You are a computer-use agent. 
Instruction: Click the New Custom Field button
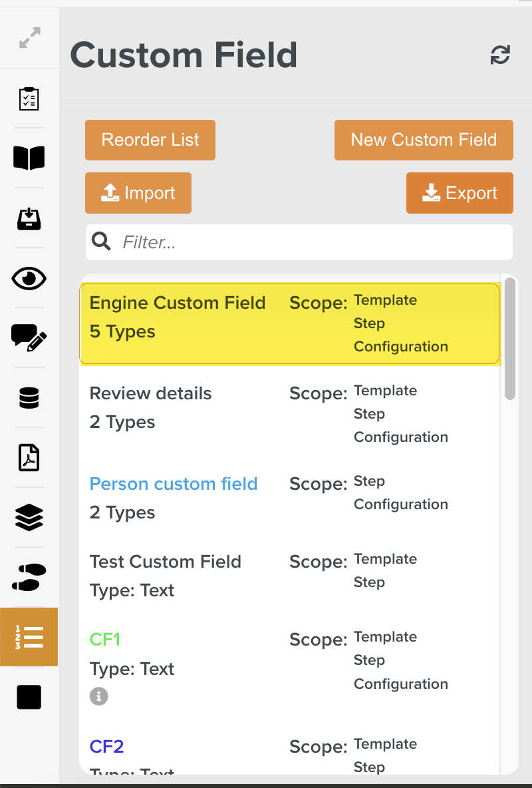pyautogui.click(x=424, y=140)
